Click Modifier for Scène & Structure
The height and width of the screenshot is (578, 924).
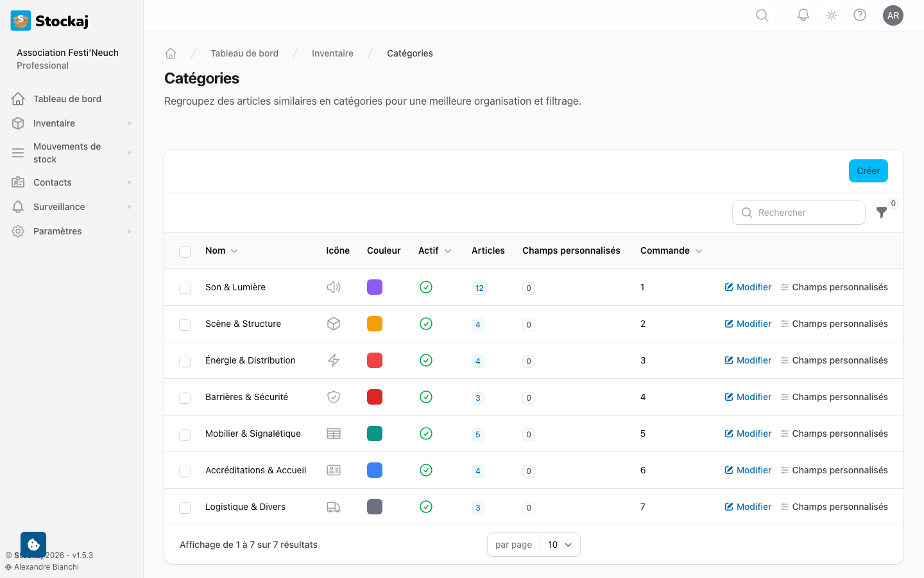[748, 324]
